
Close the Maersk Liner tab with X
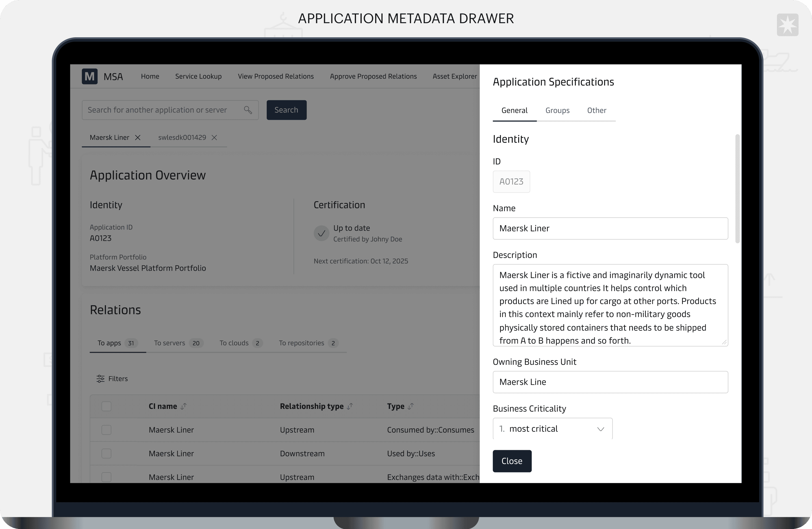pos(138,138)
